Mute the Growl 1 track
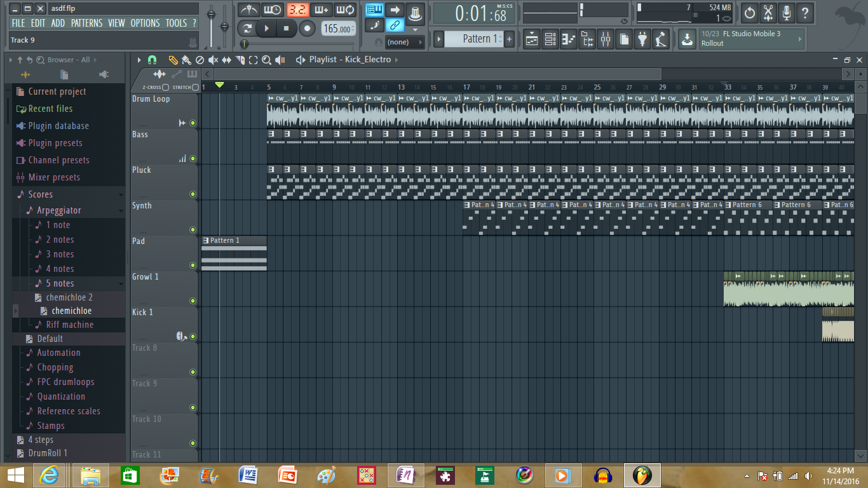The width and height of the screenshot is (868, 488). (193, 301)
